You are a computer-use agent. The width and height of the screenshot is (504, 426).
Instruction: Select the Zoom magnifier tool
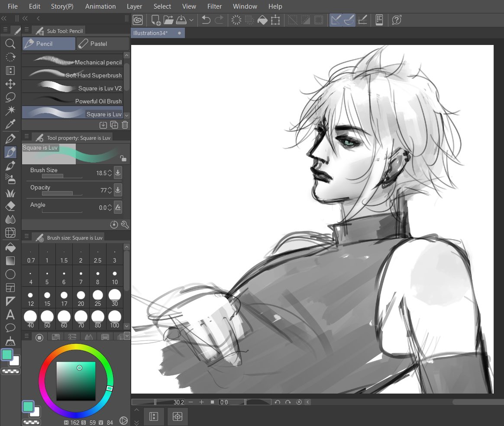[10, 44]
